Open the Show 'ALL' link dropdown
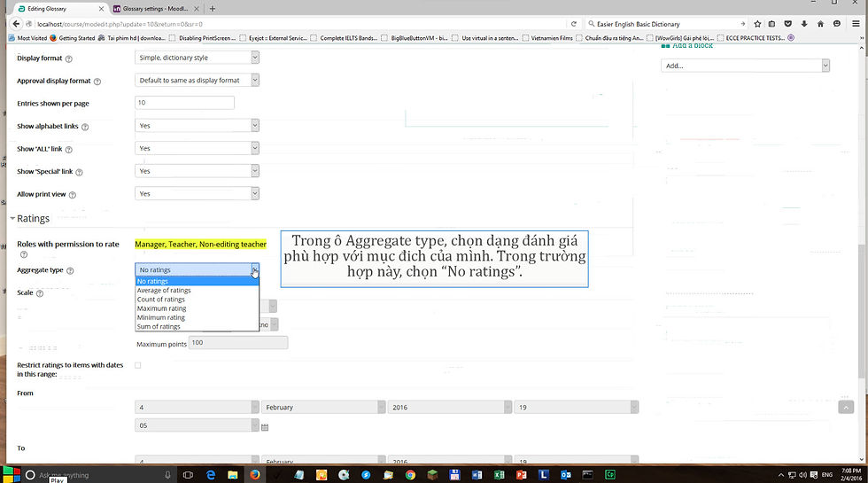The height and width of the screenshot is (483, 868). pyautogui.click(x=197, y=149)
